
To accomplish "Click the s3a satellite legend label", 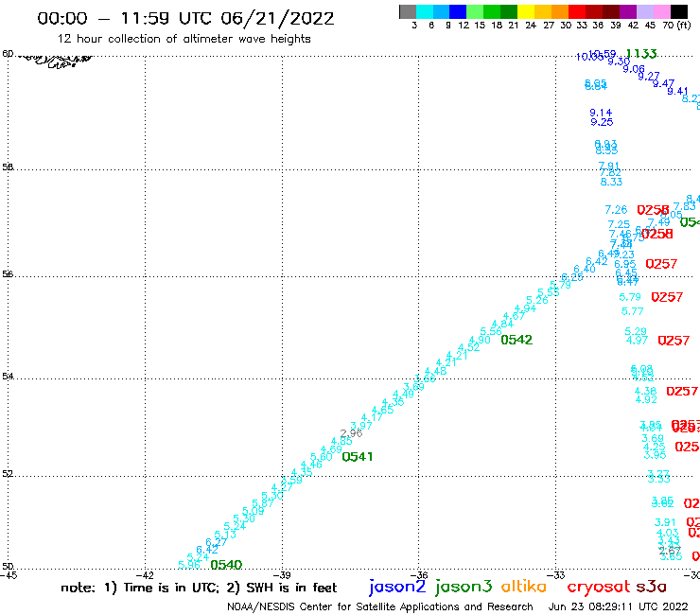I will coord(651,587).
